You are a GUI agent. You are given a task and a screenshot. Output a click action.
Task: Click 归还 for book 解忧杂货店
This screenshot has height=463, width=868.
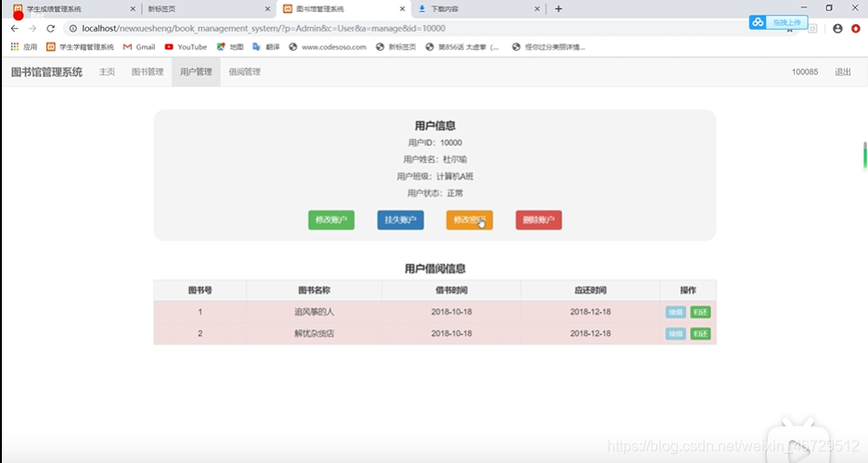(700, 333)
